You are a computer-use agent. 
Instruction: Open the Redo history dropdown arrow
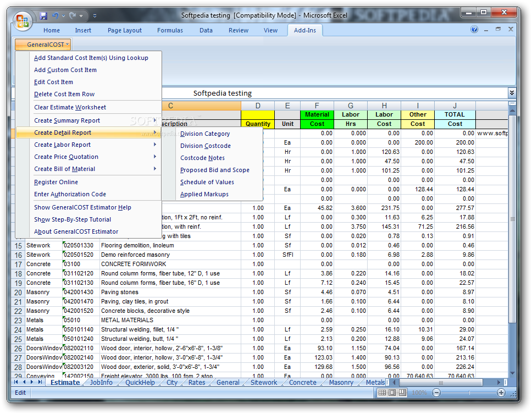81,16
